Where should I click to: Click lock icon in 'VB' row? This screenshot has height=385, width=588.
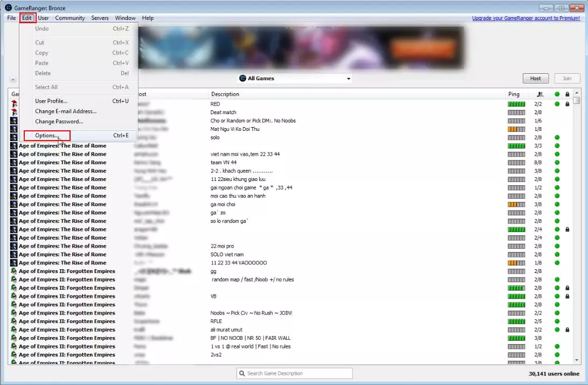568,296
